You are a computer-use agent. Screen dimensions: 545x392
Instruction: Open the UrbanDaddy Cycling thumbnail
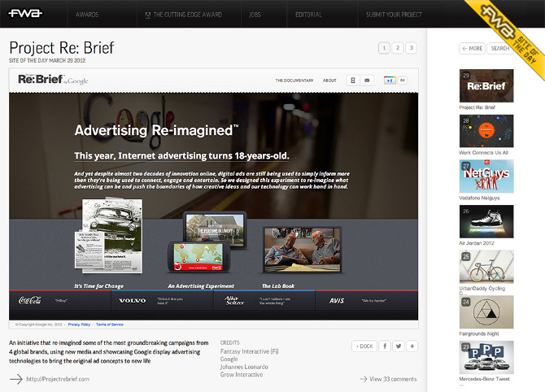pyautogui.click(x=486, y=267)
